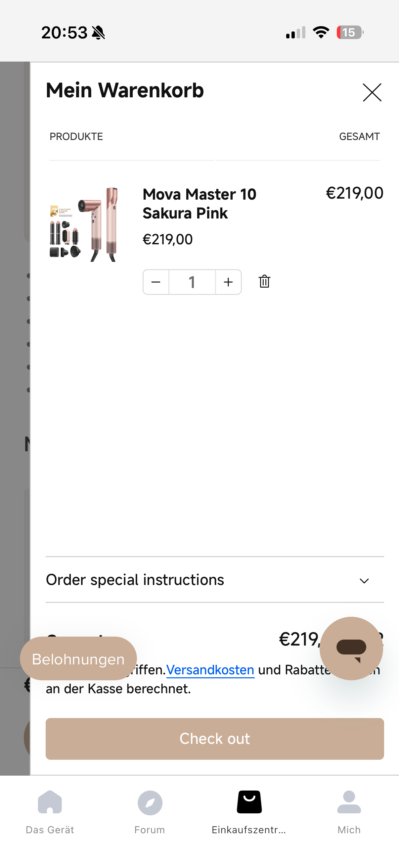Open the chat support bubble
Screen dimensions: 399x868
[351, 648]
